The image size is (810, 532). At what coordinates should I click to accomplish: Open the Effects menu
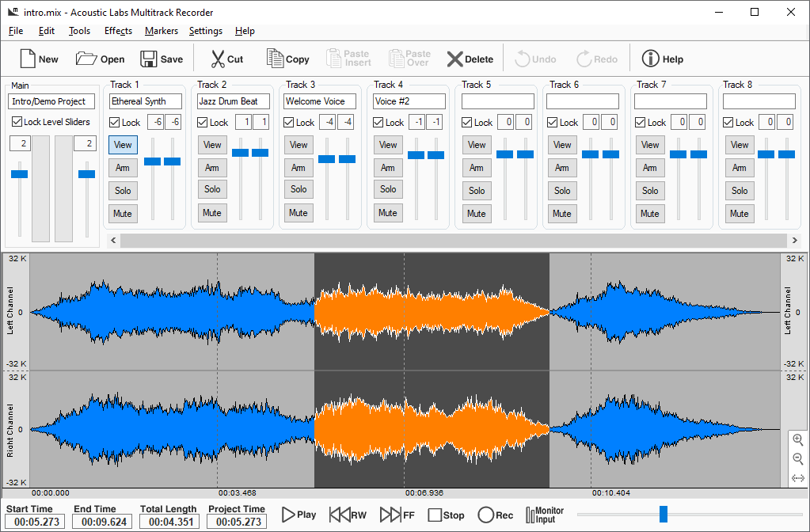coord(118,31)
